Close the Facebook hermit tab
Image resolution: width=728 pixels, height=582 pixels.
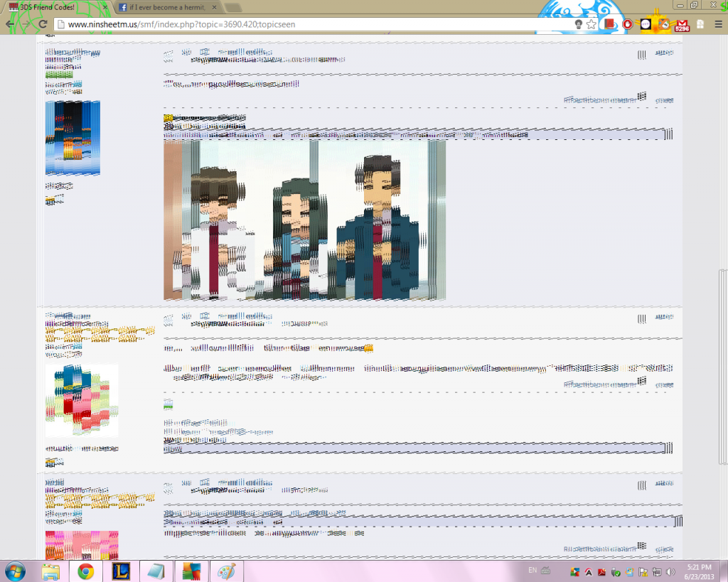[x=214, y=7]
